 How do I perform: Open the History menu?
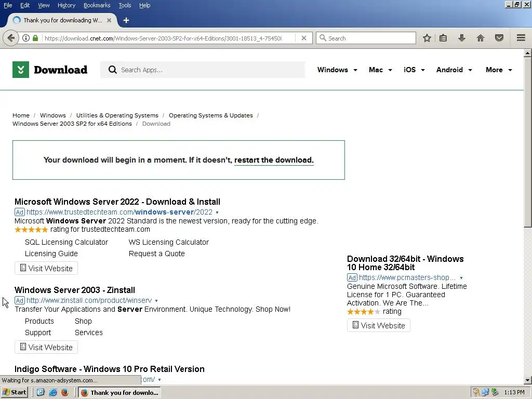coord(66,5)
